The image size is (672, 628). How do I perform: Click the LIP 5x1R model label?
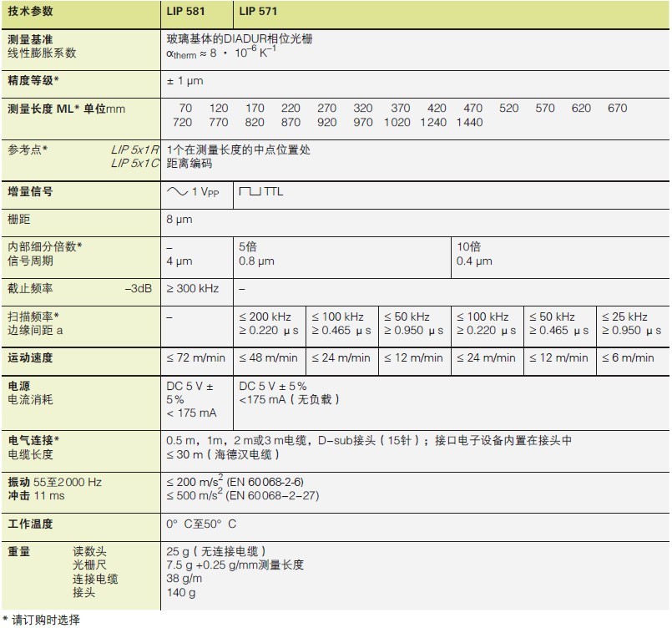click(134, 149)
